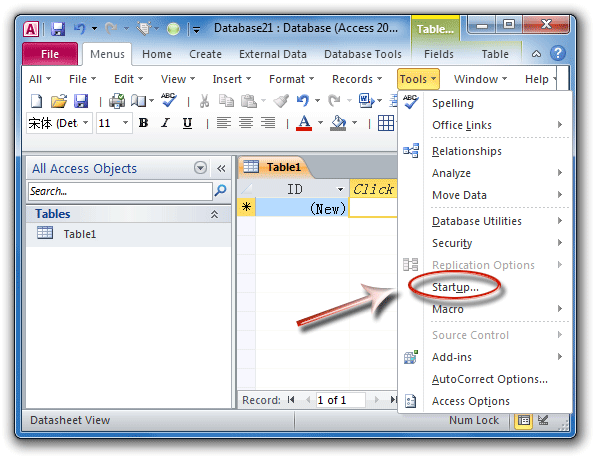Open the ID column dropdown arrow

click(x=340, y=189)
